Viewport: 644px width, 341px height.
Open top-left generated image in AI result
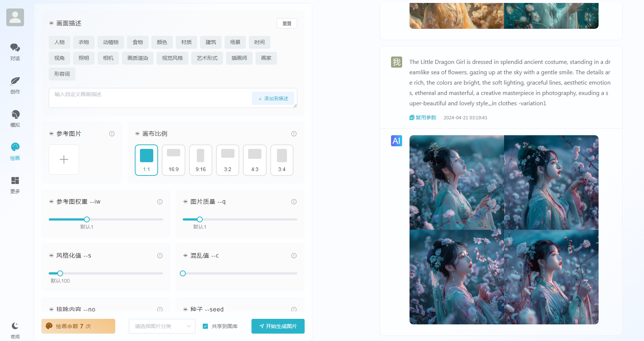click(x=457, y=183)
